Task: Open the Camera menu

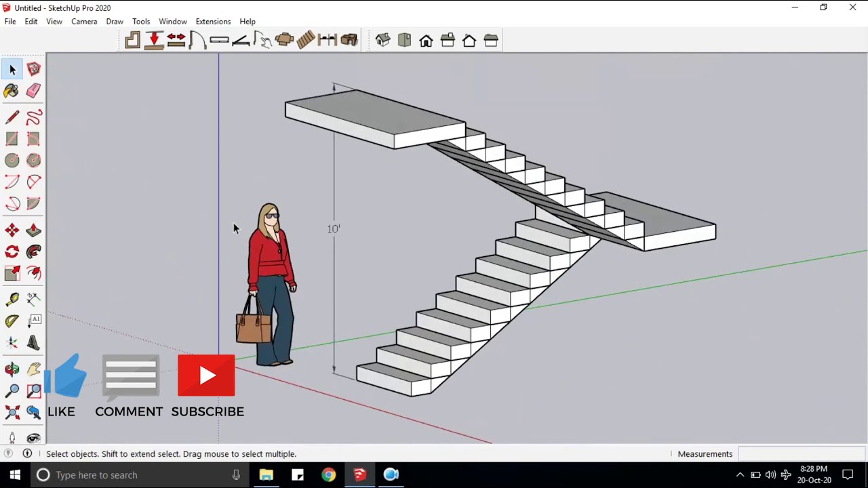Action: (84, 22)
